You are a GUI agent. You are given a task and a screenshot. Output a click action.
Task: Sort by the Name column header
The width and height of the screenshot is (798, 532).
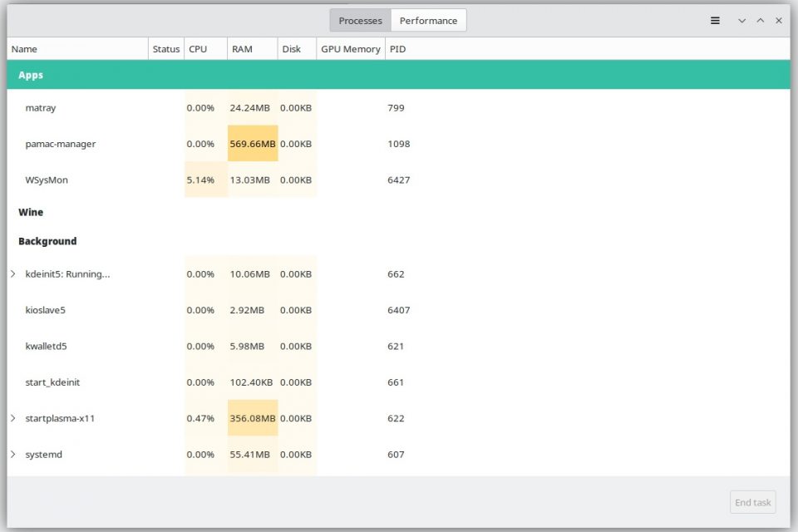[x=77, y=49]
